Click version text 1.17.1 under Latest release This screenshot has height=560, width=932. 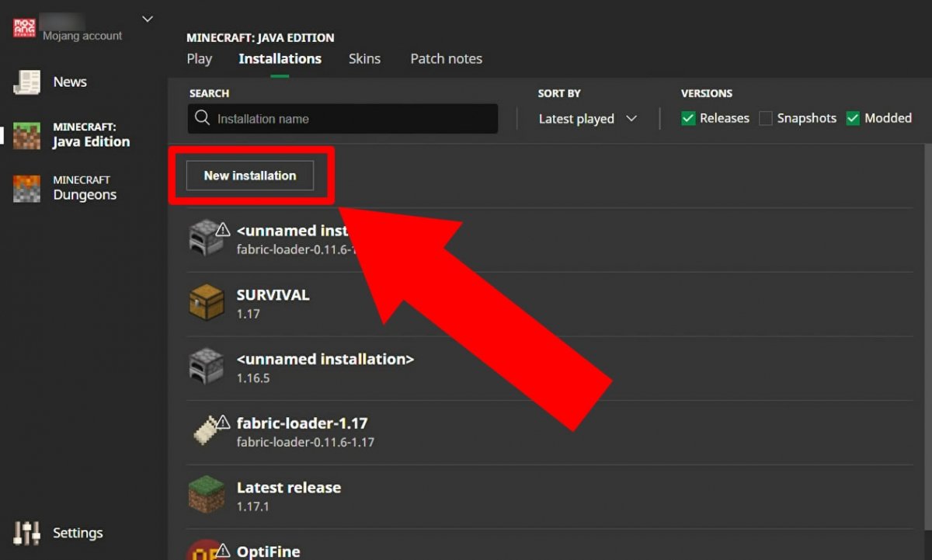pos(253,507)
